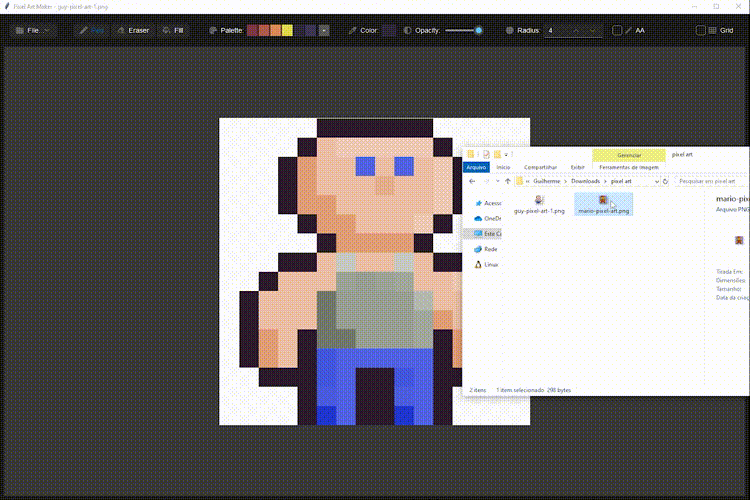
Task: Click the 'Pesquisar em pixel art' search box
Action: point(711,181)
